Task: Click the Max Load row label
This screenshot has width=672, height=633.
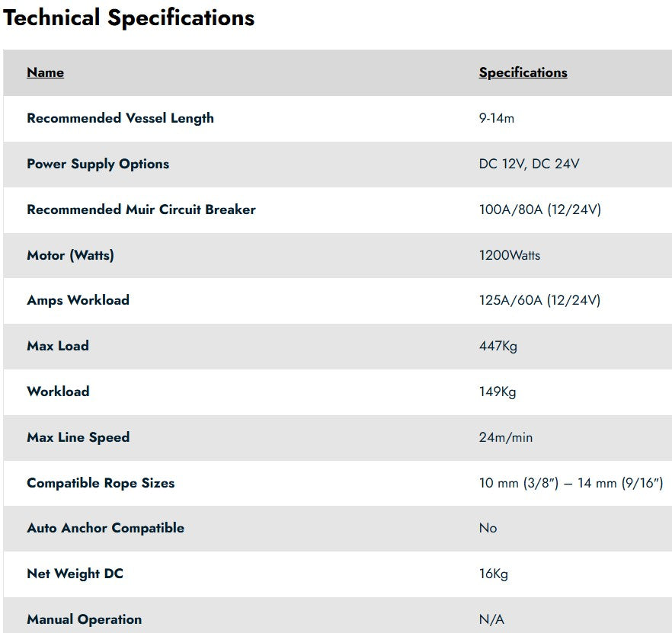Action: (x=58, y=346)
